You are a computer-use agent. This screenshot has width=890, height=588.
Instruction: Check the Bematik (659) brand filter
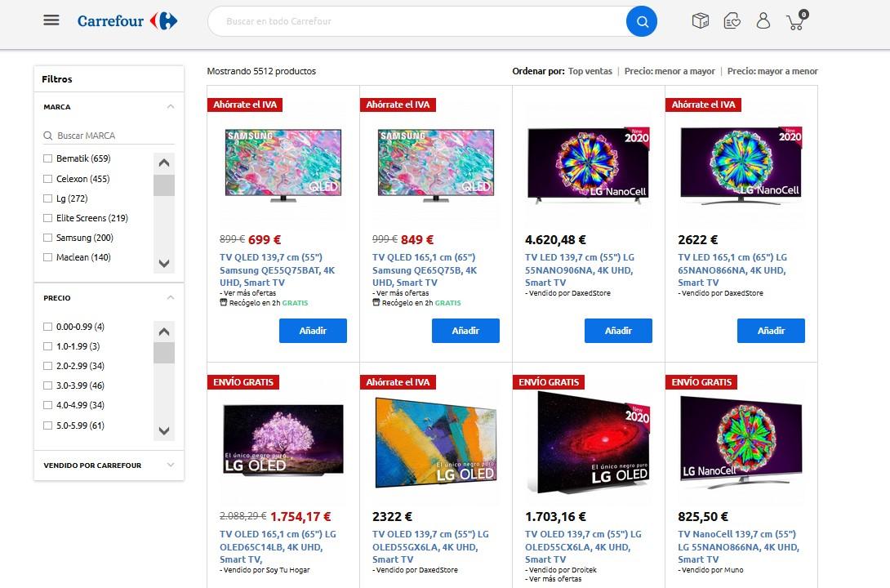pos(47,158)
